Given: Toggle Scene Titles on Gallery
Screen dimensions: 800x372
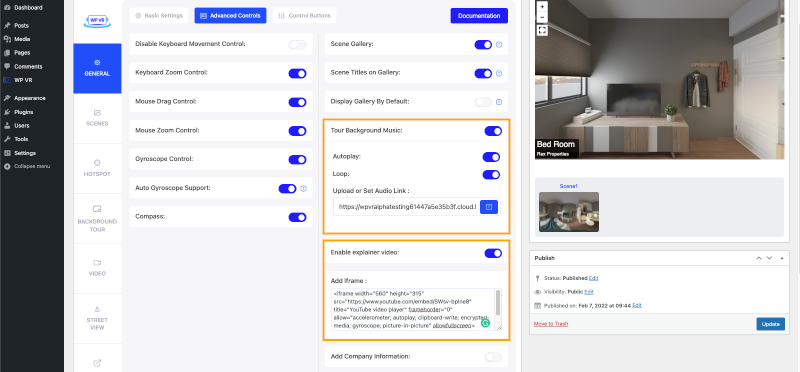Looking at the screenshot, I should [483, 73].
